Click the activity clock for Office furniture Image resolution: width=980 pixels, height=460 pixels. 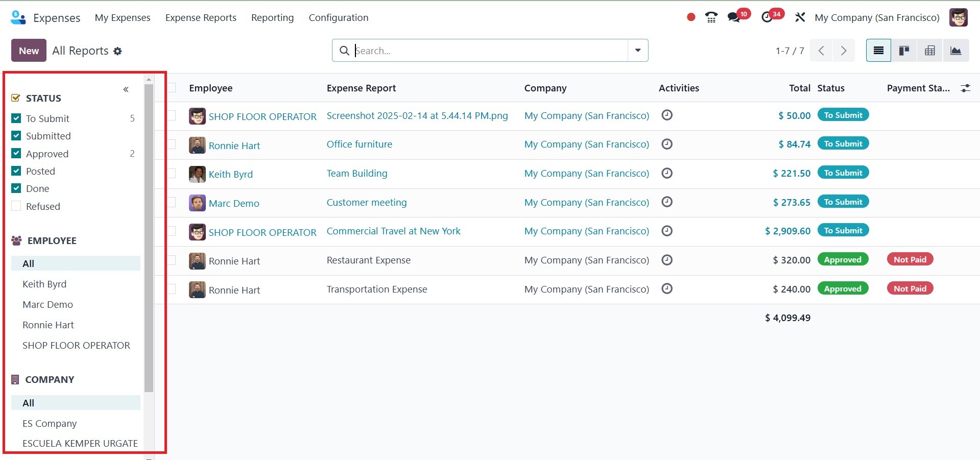coord(666,144)
